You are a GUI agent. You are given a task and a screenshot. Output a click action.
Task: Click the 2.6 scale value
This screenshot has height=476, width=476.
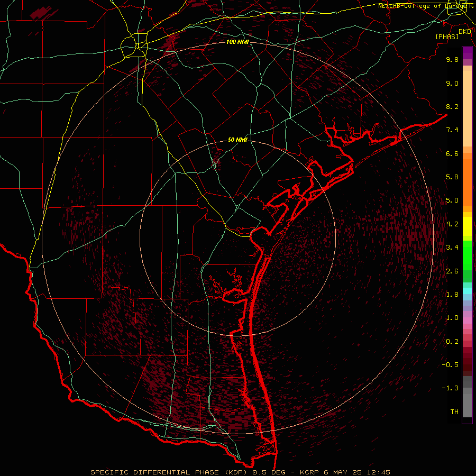pyautogui.click(x=452, y=271)
